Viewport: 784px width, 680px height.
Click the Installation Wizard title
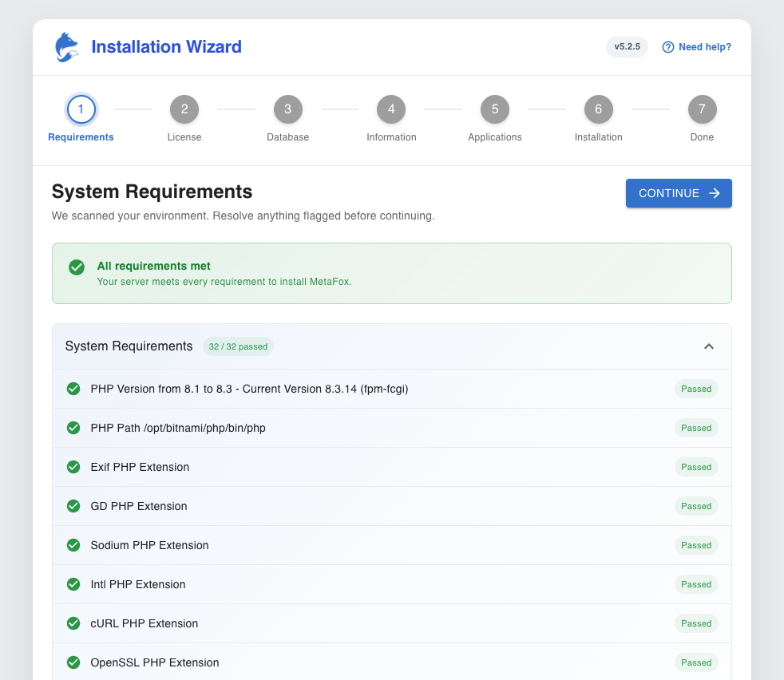pyautogui.click(x=167, y=46)
